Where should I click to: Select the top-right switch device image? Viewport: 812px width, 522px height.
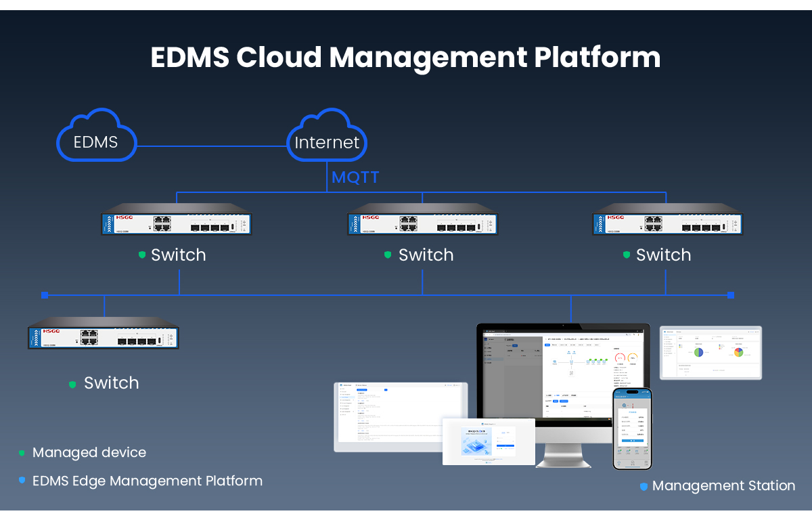pos(668,219)
